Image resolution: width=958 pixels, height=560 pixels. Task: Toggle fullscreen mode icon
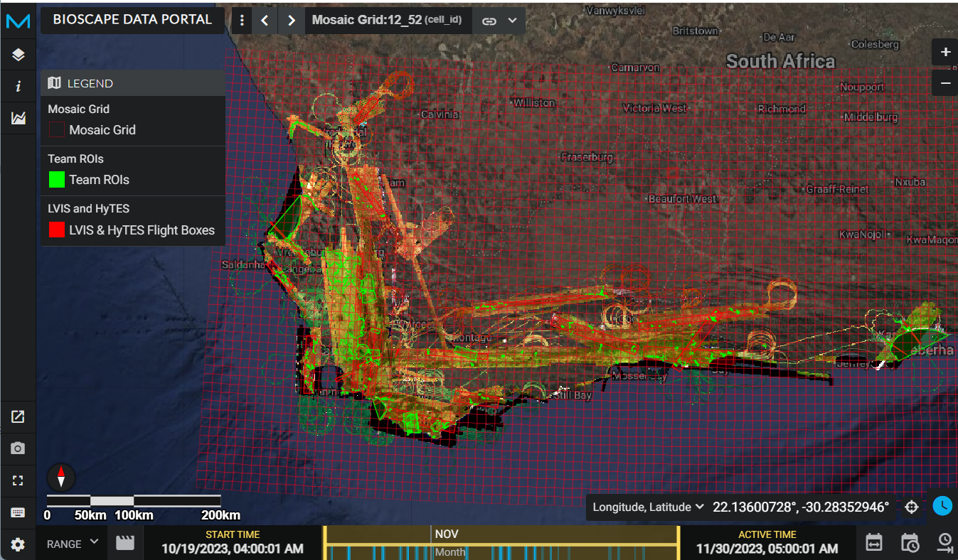pyautogui.click(x=18, y=480)
